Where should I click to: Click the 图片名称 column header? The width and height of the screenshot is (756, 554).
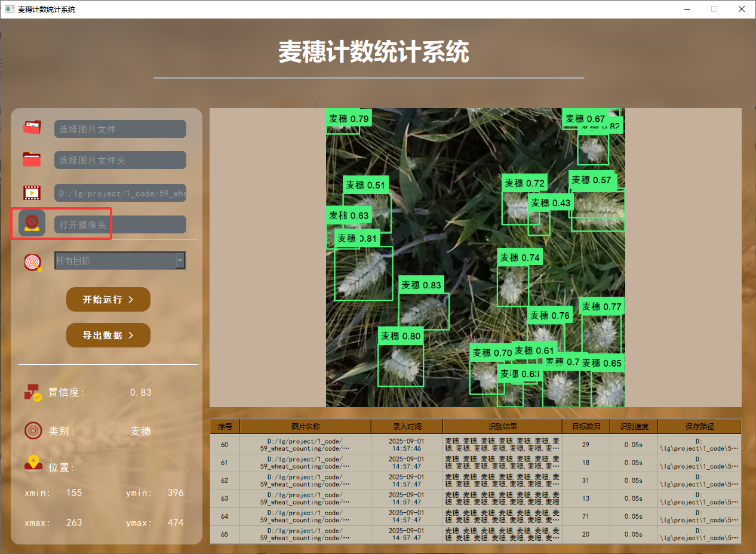click(x=306, y=426)
